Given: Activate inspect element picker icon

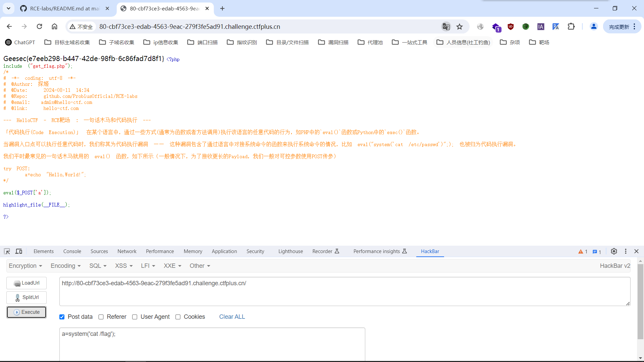Looking at the screenshot, I should tap(7, 251).
